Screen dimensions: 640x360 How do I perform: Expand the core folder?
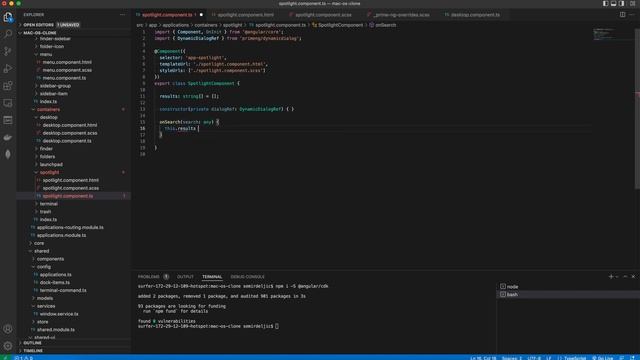click(39, 243)
